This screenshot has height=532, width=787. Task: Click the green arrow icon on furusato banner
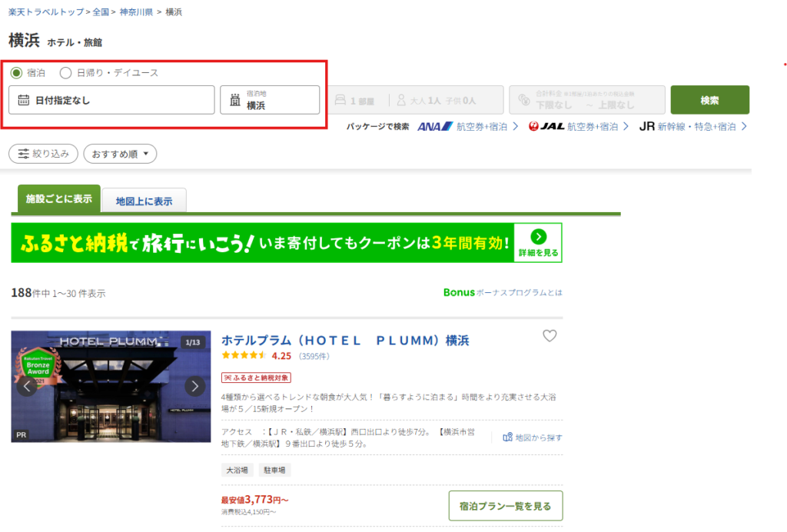(x=538, y=237)
